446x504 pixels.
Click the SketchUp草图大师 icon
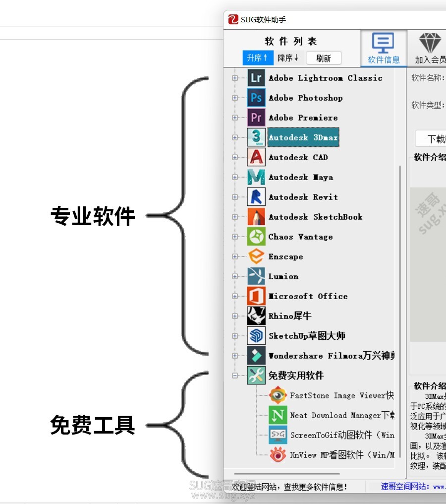coord(256,335)
